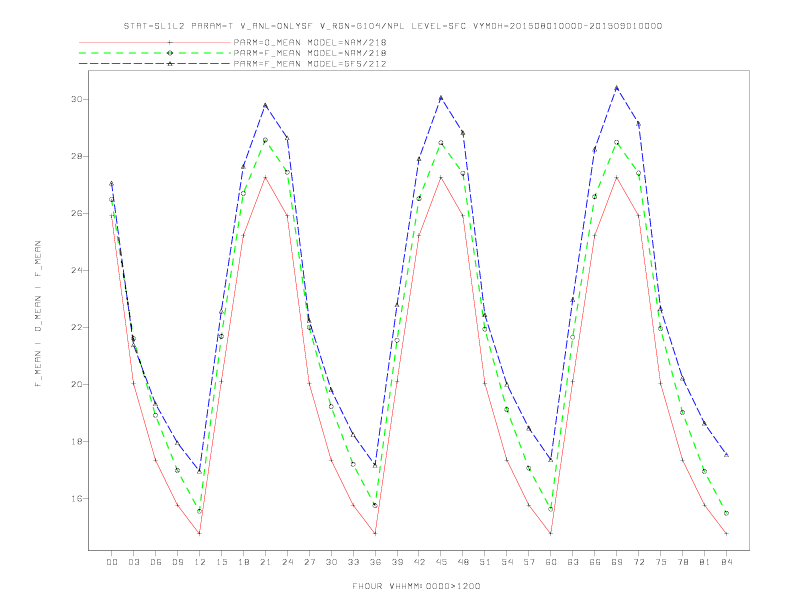Click x-axis tick label 27
Viewport: 792px width, 612px height.
(309, 562)
